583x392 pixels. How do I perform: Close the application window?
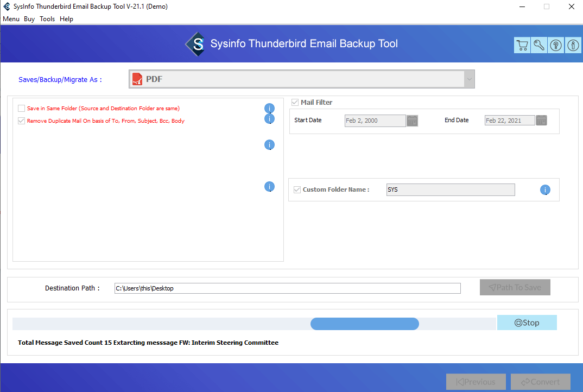(572, 7)
